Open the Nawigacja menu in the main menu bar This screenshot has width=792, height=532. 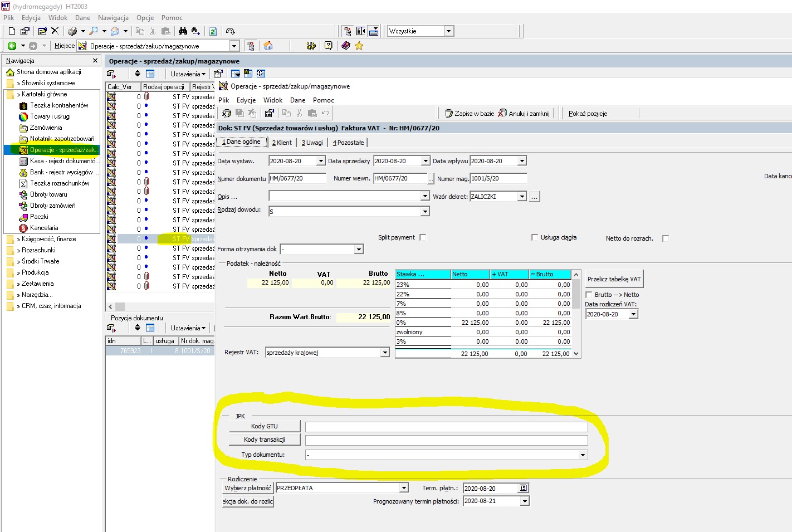click(113, 18)
